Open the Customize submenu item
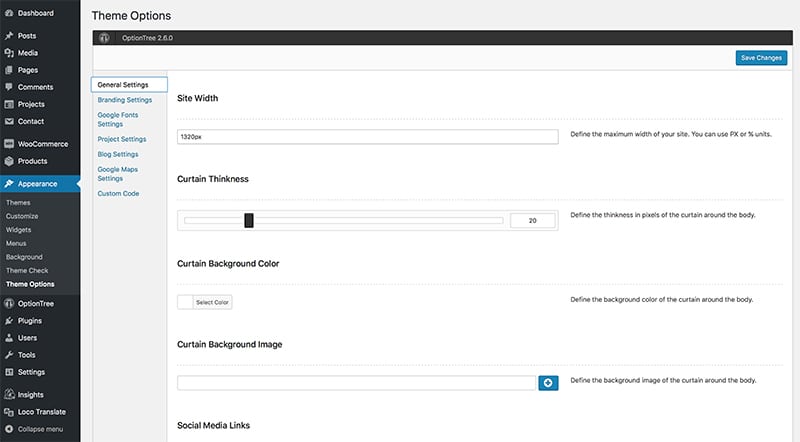The height and width of the screenshot is (442, 800). click(22, 216)
